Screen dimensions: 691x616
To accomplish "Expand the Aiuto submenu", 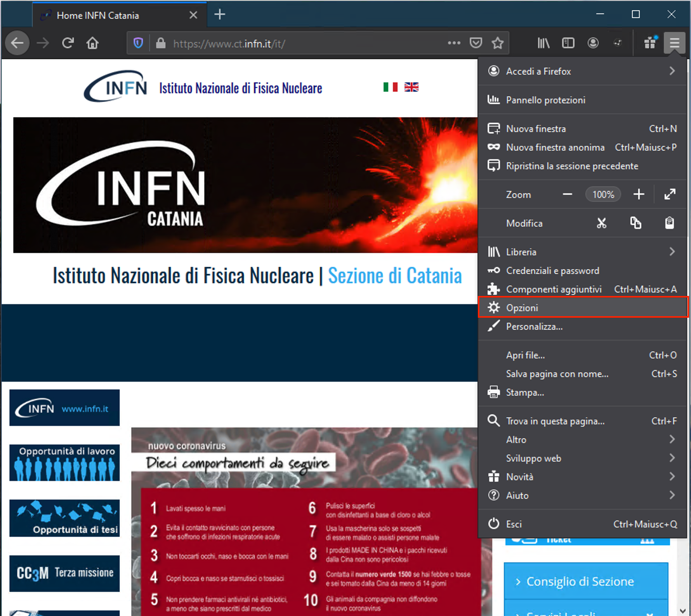I will [x=582, y=495].
